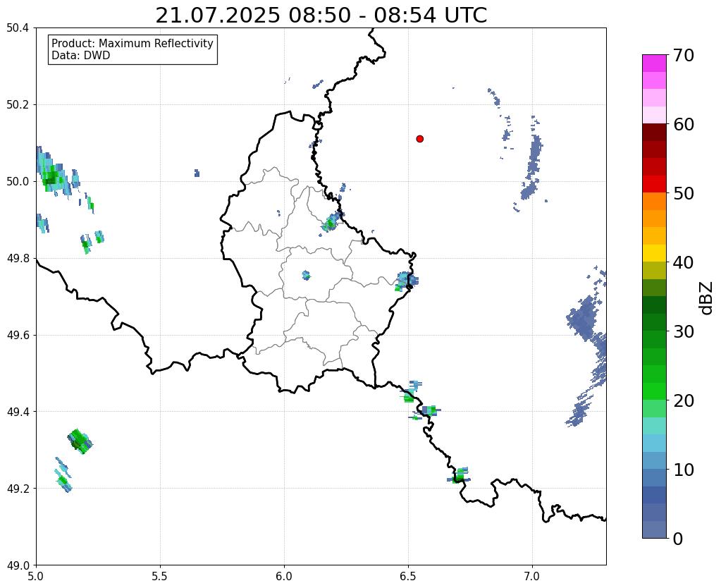This screenshot has height=588, width=721.
Task: Click the 5.0 longitude axis label
Action: [x=36, y=577]
